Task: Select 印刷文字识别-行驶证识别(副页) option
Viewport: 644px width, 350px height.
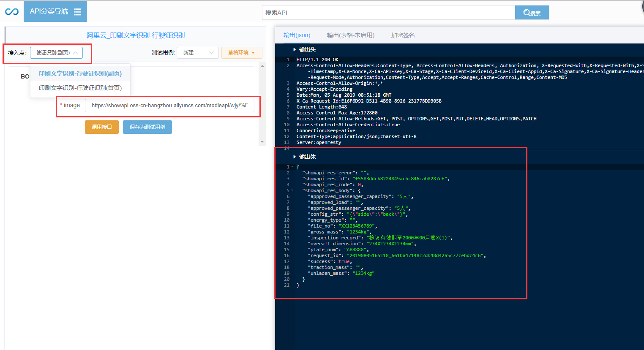Action: coord(80,73)
